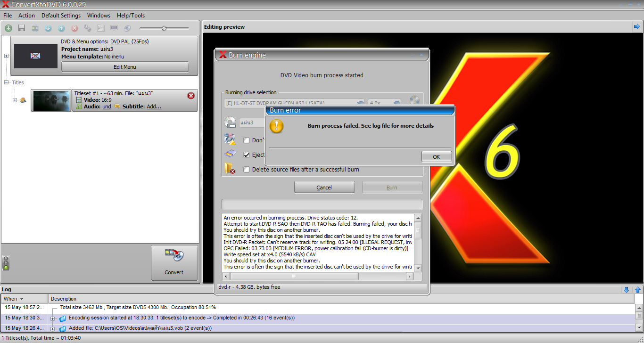The height and width of the screenshot is (343, 644).
Task: Click the Save project floppy icon
Action: [x=22, y=28]
